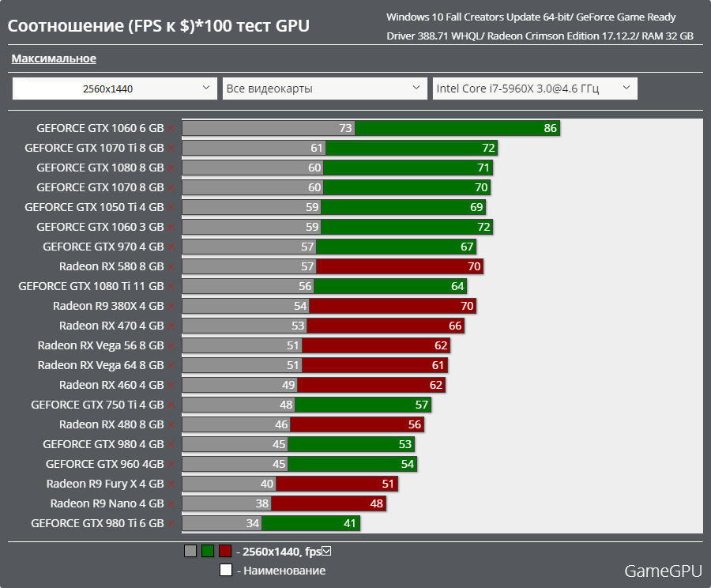Click the white Наименование legend box
Image resolution: width=711 pixels, height=588 pixels.
(226, 570)
